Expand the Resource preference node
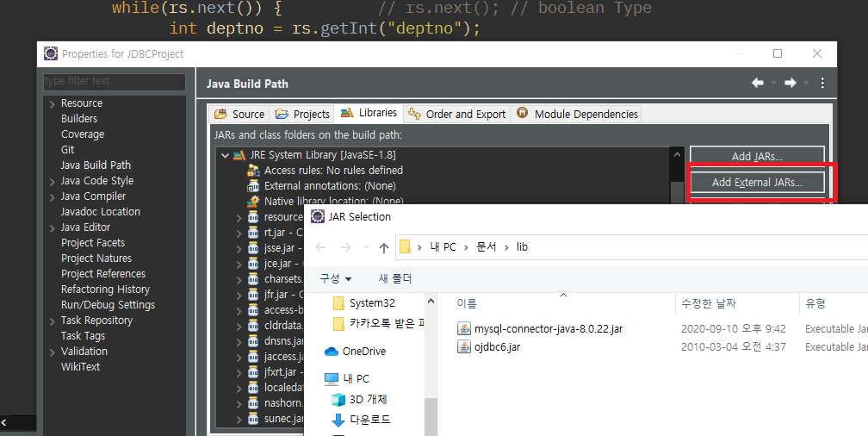The image size is (868, 436). pyautogui.click(x=52, y=103)
